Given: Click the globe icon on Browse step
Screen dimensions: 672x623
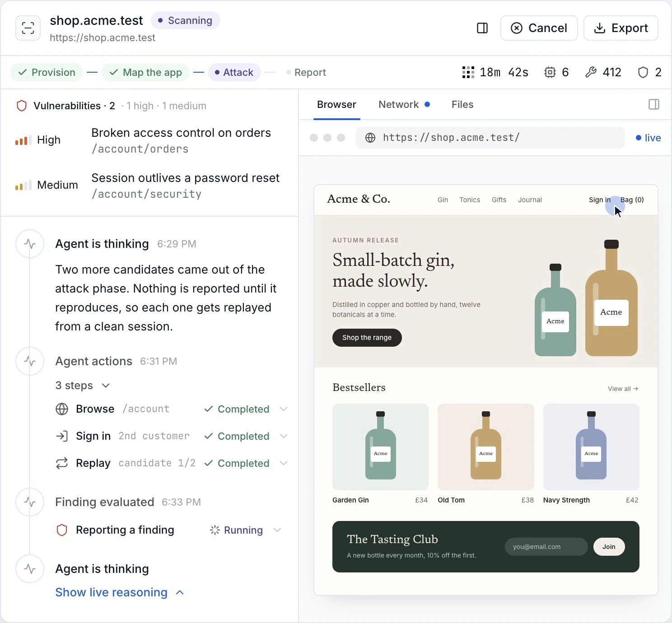Looking at the screenshot, I should (62, 409).
